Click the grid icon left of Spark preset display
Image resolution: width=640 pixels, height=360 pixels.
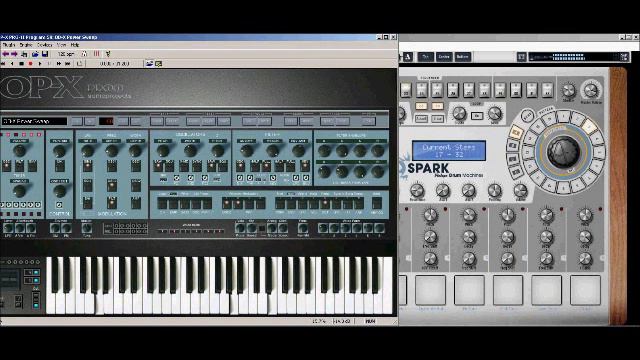tap(521, 57)
